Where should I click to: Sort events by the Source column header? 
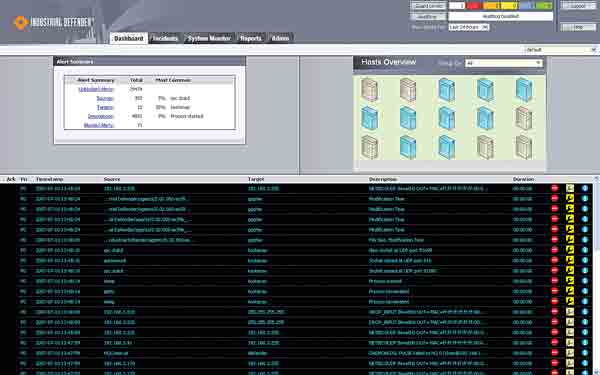[112, 179]
